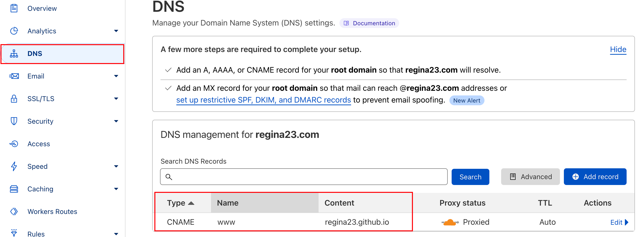Screen dimensions: 644x237
Task: Click the Auto TTL value
Action: click(547, 222)
